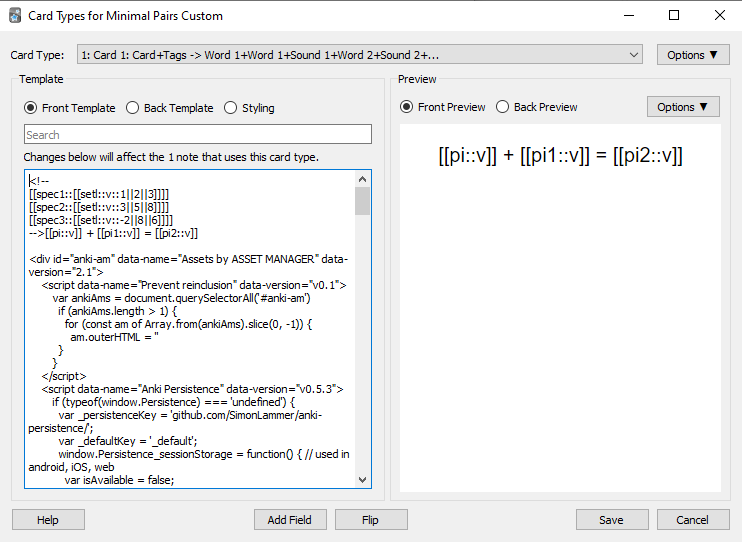Click the template editor scroll up arrow
The width and height of the screenshot is (742, 542).
[362, 179]
